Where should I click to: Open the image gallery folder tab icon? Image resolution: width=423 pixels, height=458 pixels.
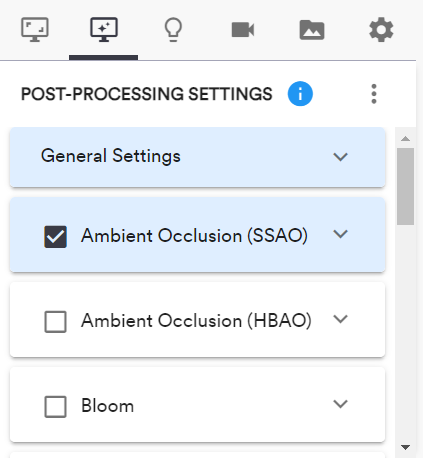coord(312,30)
